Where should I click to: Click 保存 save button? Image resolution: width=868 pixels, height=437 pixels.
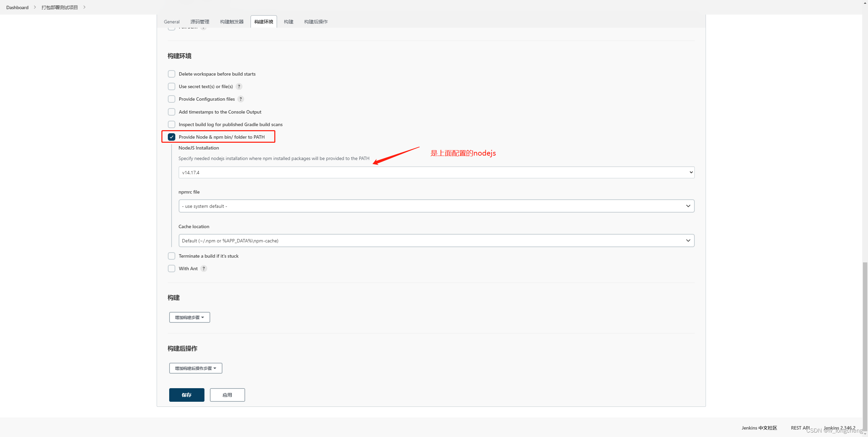[187, 395]
